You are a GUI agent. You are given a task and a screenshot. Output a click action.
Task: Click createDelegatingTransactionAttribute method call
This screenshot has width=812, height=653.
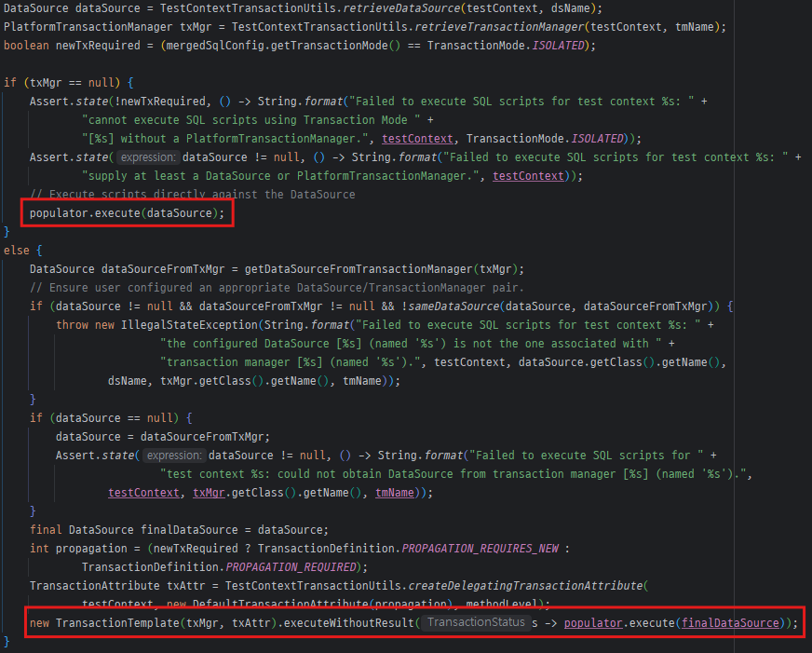click(x=525, y=586)
